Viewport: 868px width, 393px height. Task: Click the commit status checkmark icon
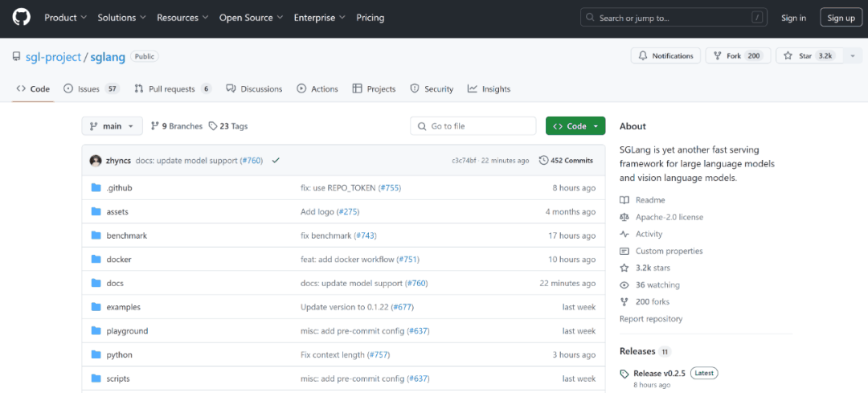276,161
